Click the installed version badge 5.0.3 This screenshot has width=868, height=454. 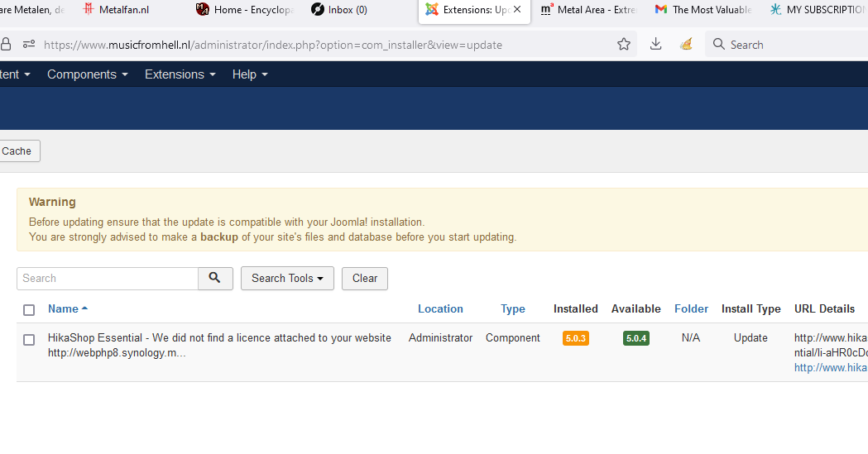coord(576,338)
